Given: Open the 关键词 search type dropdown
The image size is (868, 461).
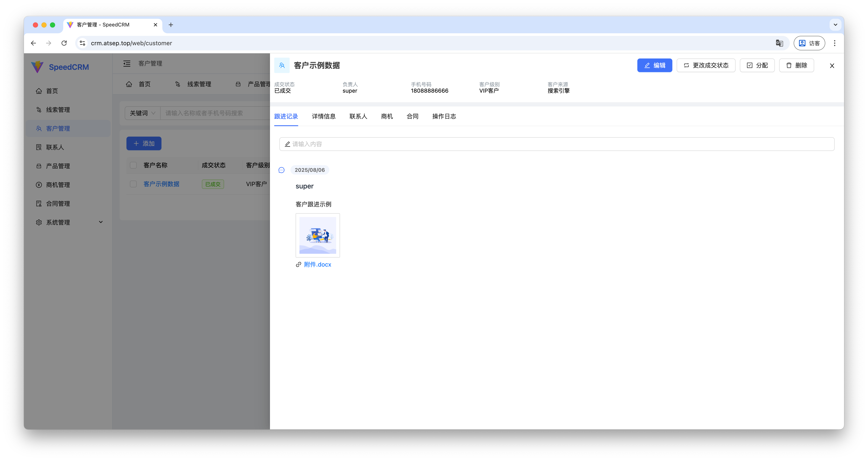Looking at the screenshot, I should pyautogui.click(x=142, y=113).
